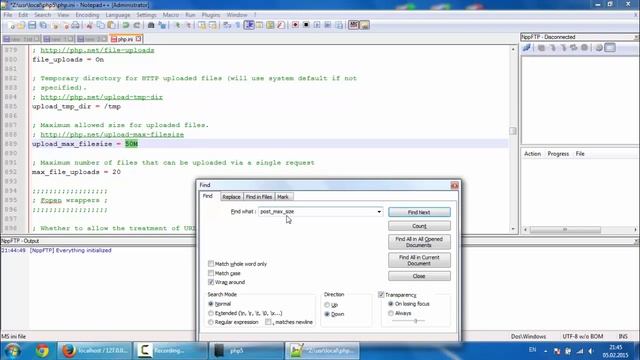Click the Close button in Find dialog
Screen dimensions: 640x360
coord(419,276)
